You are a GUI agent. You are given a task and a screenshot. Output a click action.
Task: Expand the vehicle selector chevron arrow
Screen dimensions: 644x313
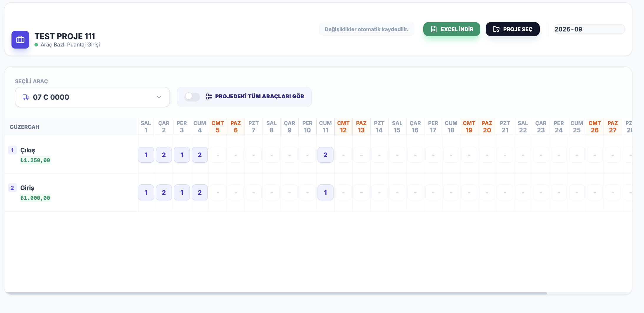pyautogui.click(x=159, y=97)
